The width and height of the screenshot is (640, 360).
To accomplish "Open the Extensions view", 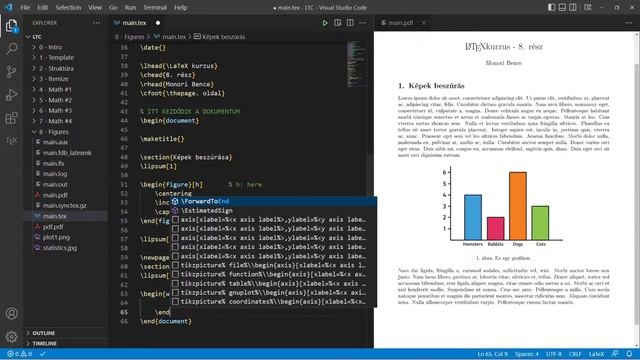I will tap(11, 118).
